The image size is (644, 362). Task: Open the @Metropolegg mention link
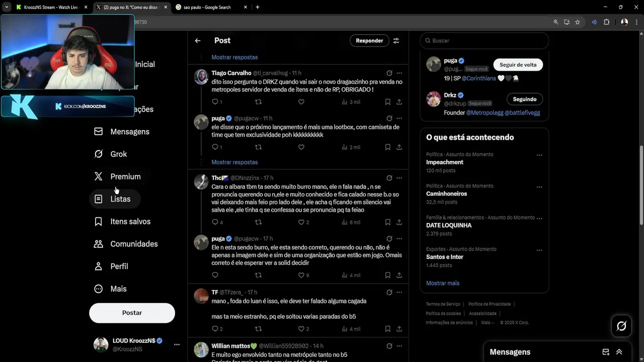point(485,113)
